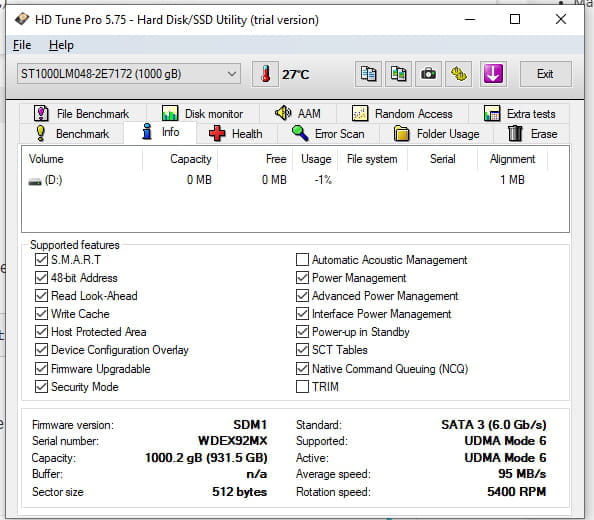Expand the ST1000LM048 drive selection dropdown

(x=129, y=74)
